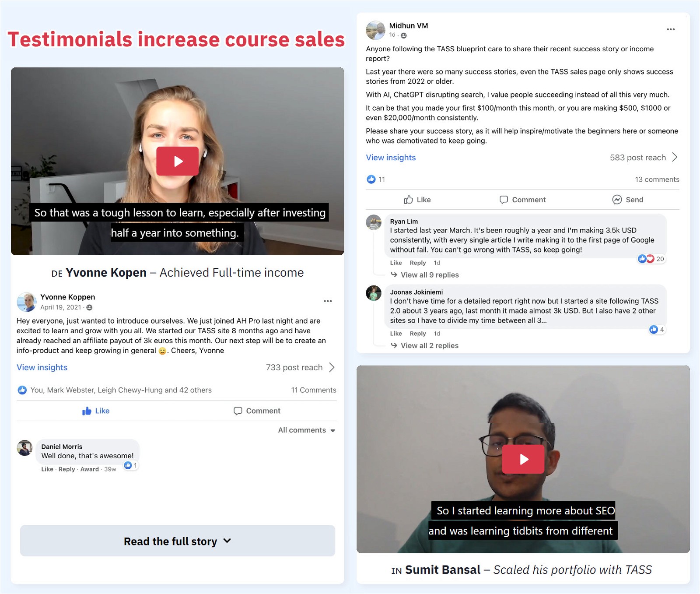Open three-dot menu on Yvonne Koppen's post
This screenshot has width=700, height=594.
[x=328, y=301]
